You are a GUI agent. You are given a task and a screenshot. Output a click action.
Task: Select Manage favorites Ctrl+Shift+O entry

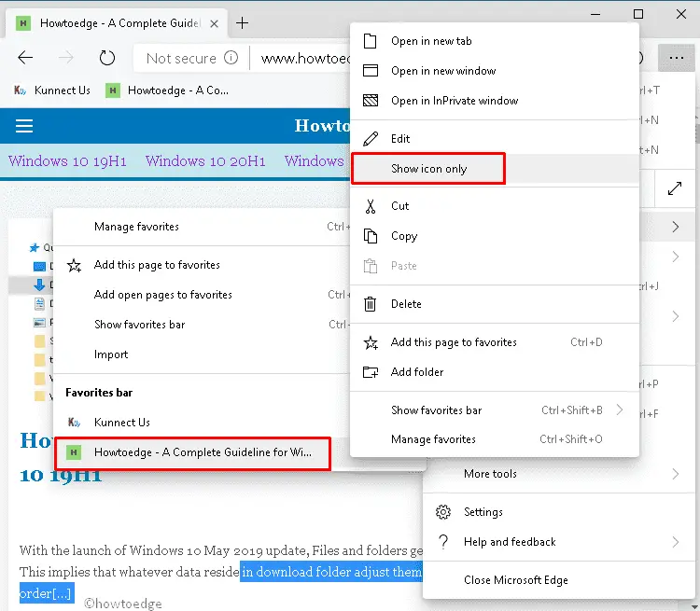pos(494,439)
